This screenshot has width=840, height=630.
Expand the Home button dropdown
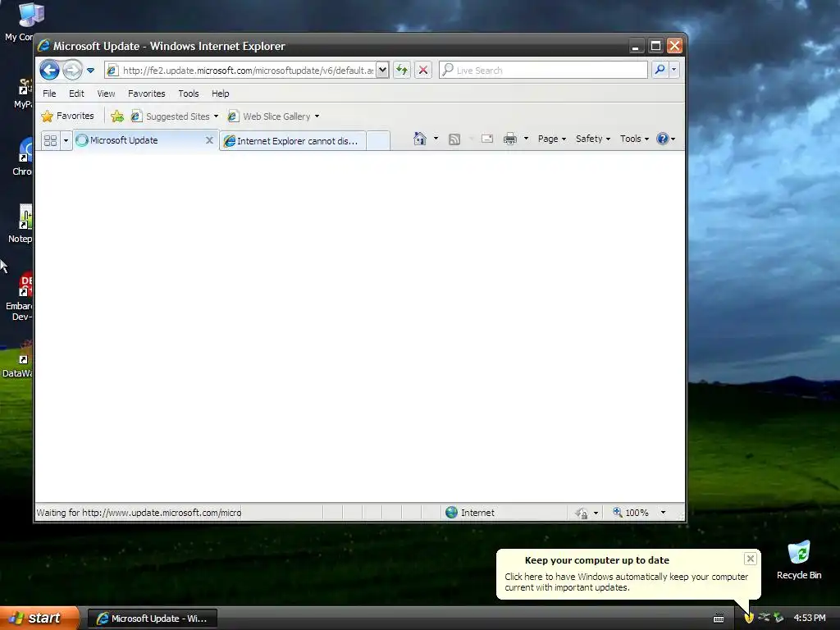coord(436,139)
